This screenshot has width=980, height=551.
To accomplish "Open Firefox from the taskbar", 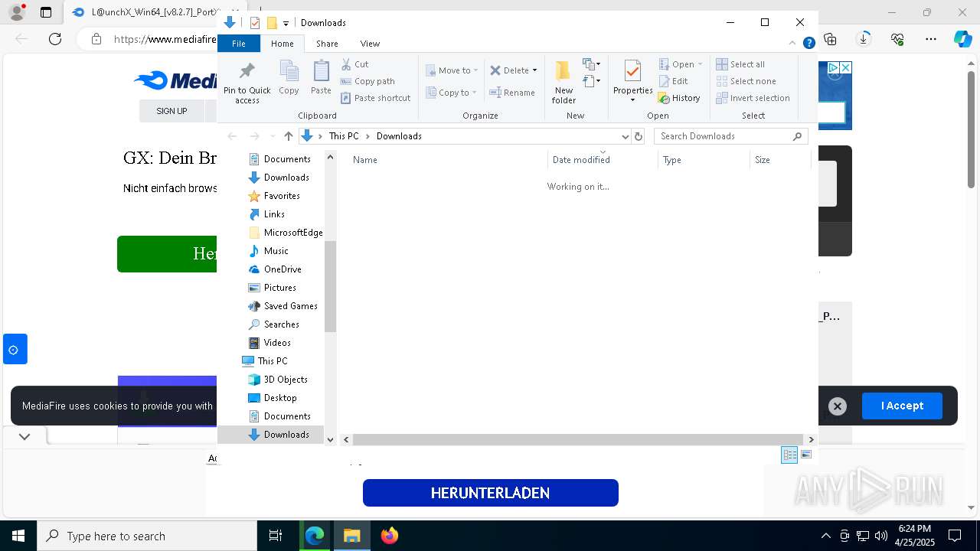I will (x=390, y=536).
